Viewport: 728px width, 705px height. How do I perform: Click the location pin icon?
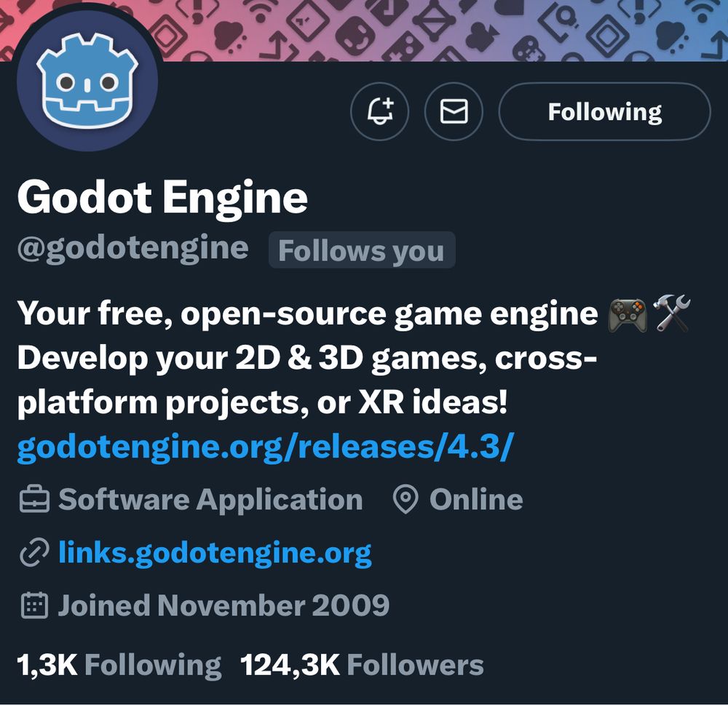pos(405,499)
